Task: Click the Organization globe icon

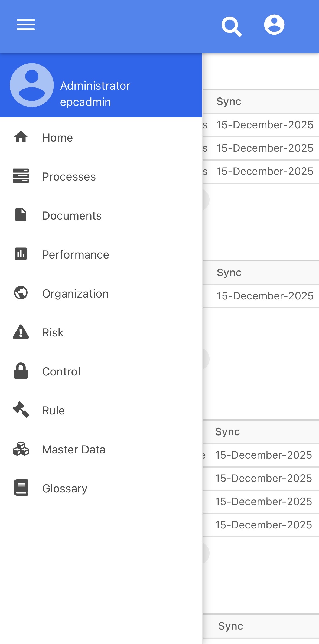Action: coord(21,293)
